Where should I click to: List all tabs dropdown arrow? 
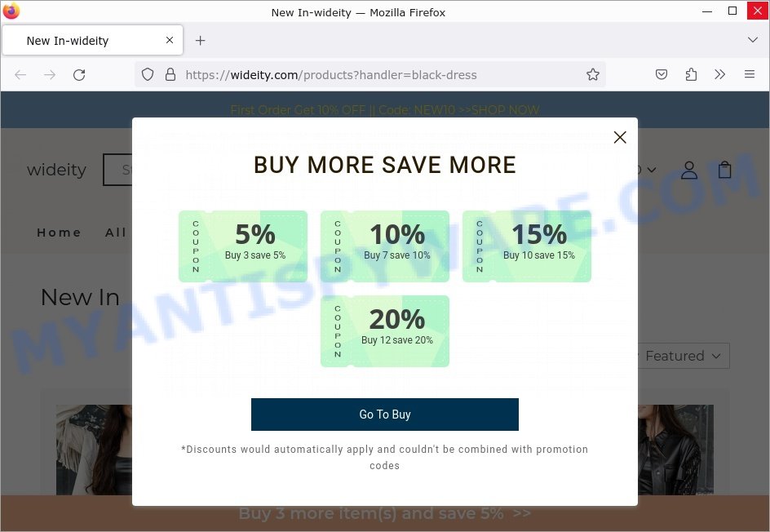[x=752, y=40]
